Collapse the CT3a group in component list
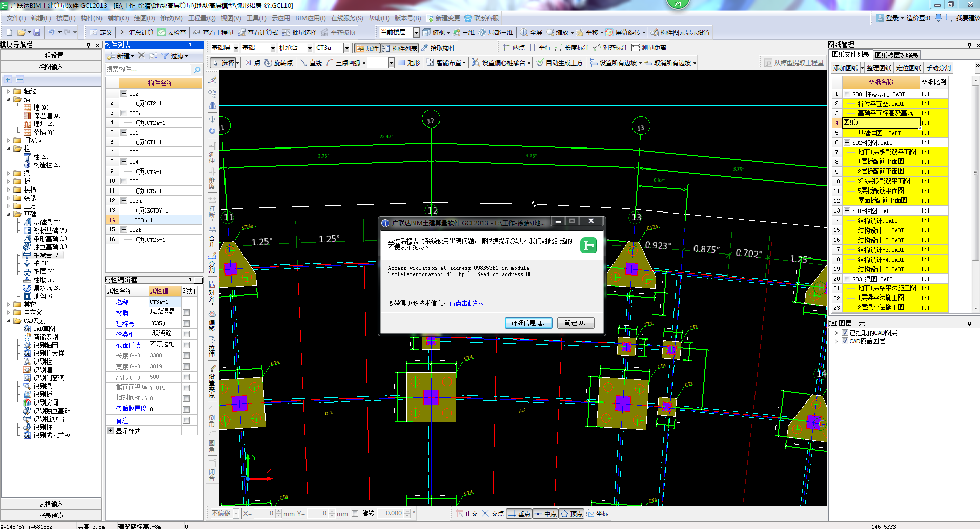The image size is (980, 529). click(x=124, y=201)
